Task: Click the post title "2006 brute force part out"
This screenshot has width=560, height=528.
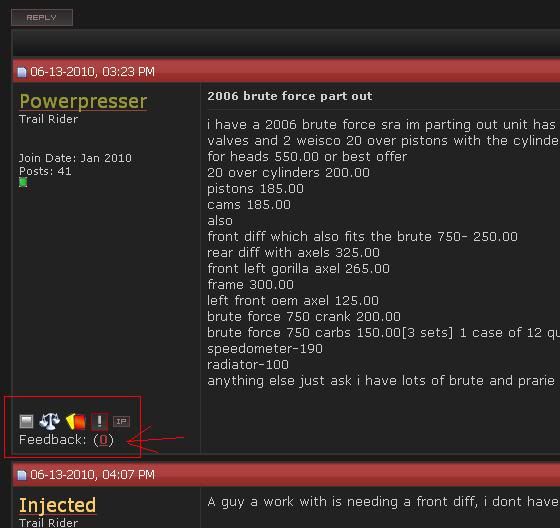Action: point(290,96)
